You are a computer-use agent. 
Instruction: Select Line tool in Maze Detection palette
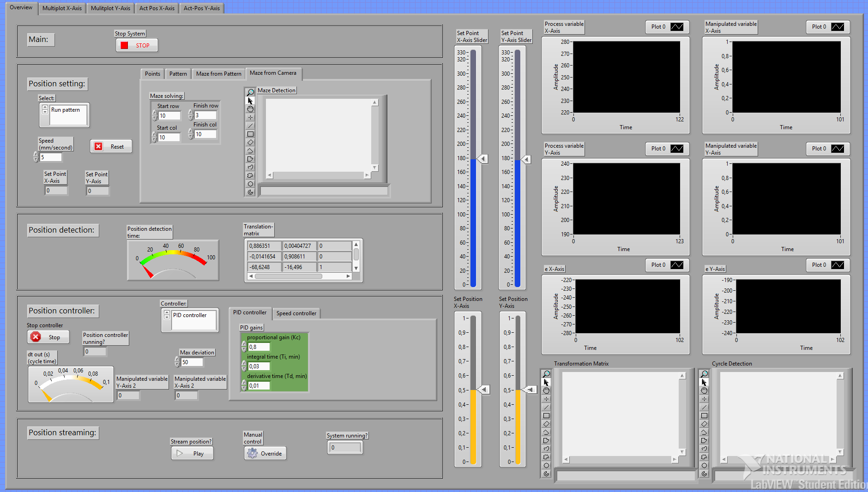coord(250,126)
